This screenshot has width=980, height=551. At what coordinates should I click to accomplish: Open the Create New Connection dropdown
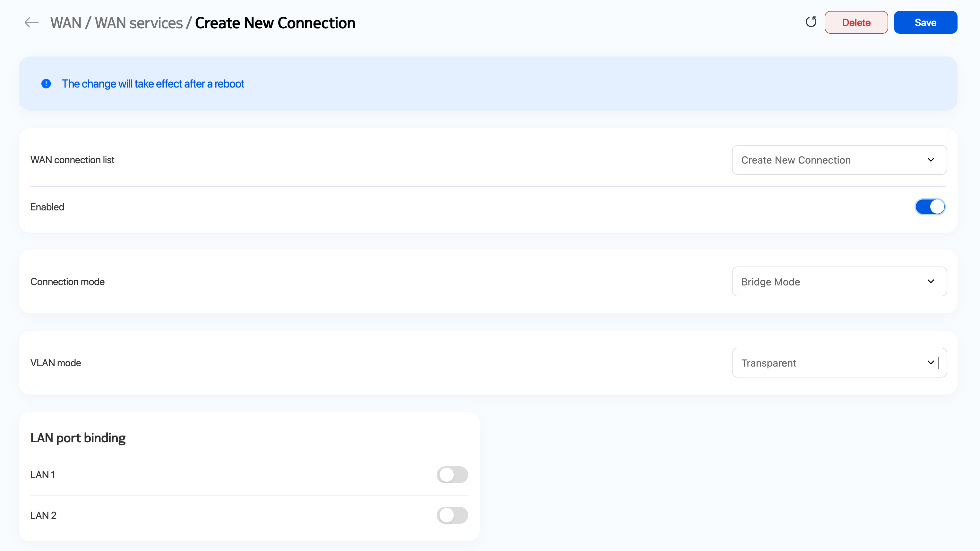coord(839,160)
